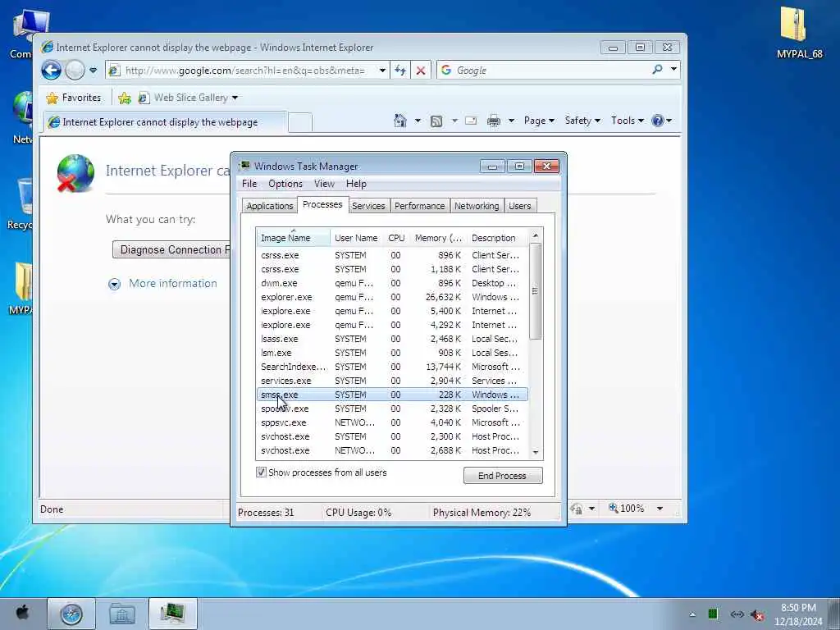Click the search magnifier icon

click(657, 70)
